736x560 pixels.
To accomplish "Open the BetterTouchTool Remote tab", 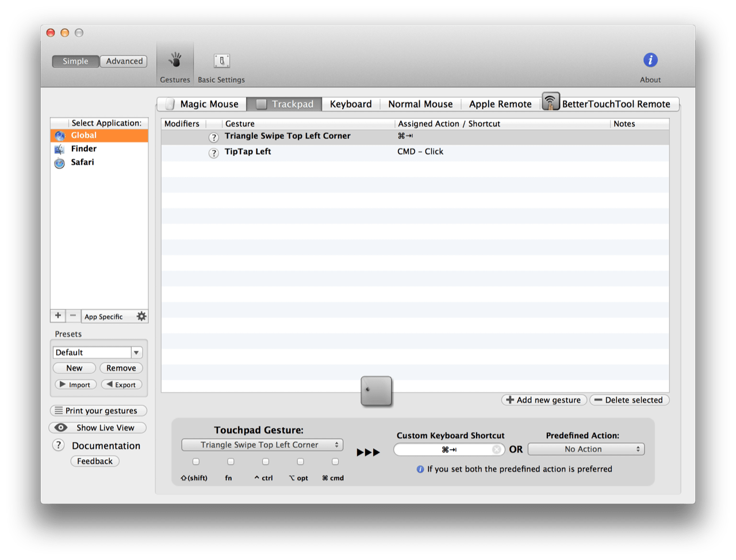I will click(x=609, y=104).
